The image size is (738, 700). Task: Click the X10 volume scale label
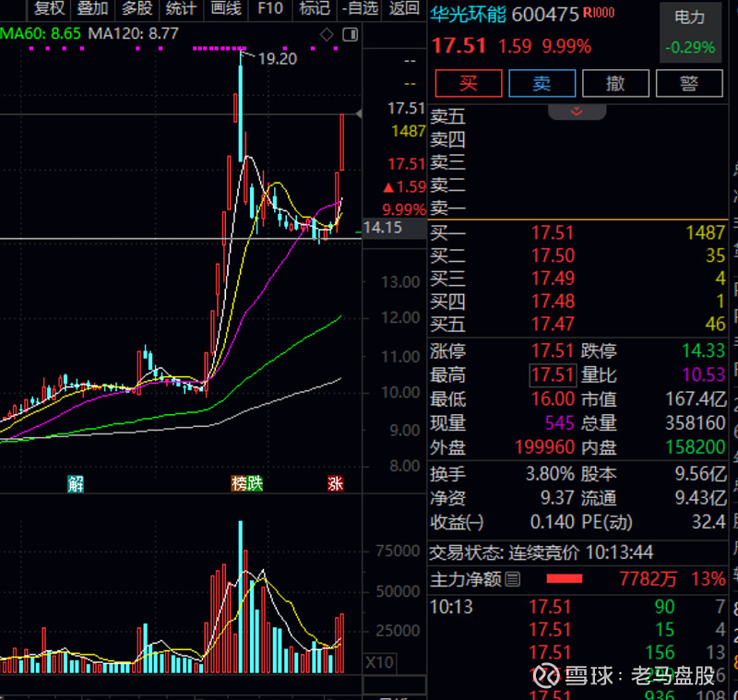379,662
